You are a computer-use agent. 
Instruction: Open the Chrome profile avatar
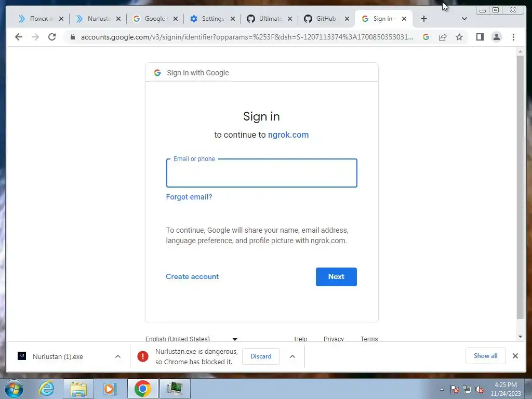tap(497, 37)
